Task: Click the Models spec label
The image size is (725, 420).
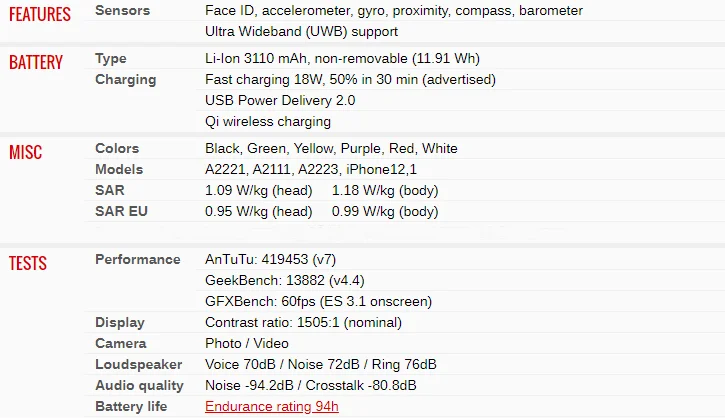Action: pyautogui.click(x=119, y=170)
